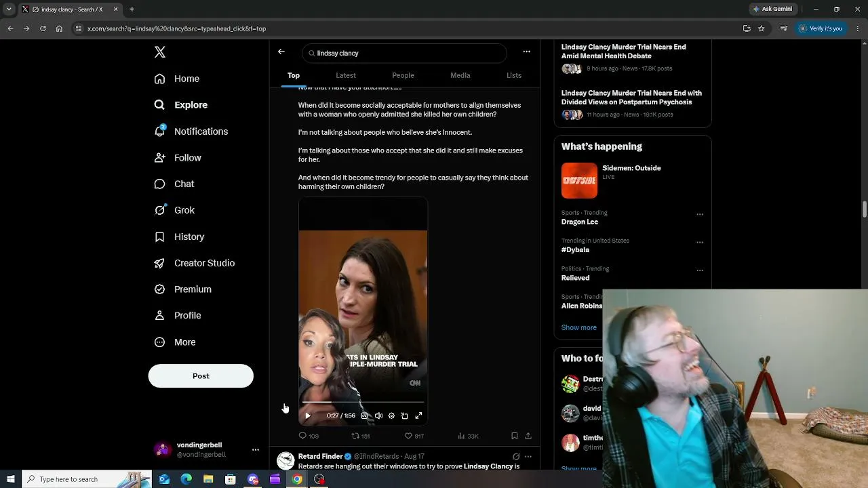Switch to the People tab
Image resolution: width=868 pixels, height=488 pixels.
[403, 75]
